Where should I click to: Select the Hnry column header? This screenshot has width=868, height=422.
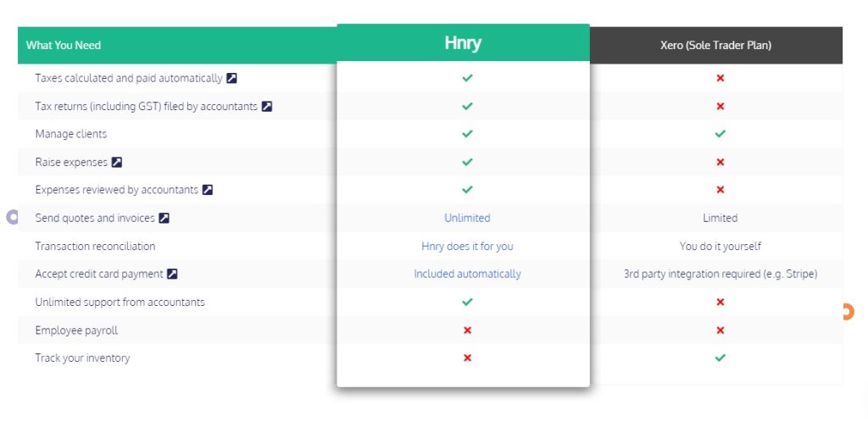point(463,42)
